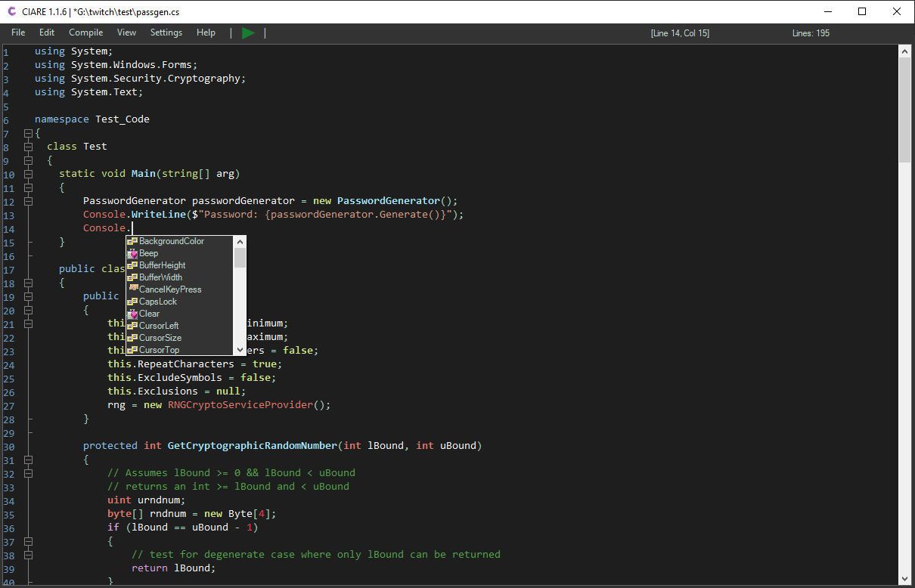Choose the CancelKeyPress event suggestion
The width and height of the screenshot is (915, 588).
coord(180,289)
